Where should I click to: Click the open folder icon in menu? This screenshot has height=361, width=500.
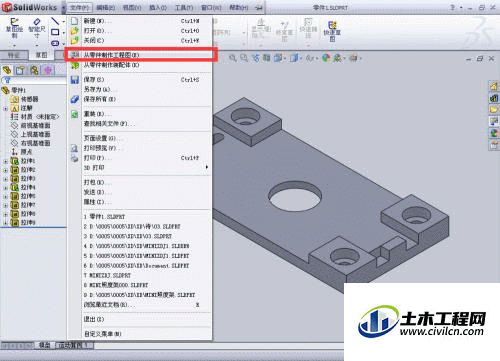pos(74,31)
